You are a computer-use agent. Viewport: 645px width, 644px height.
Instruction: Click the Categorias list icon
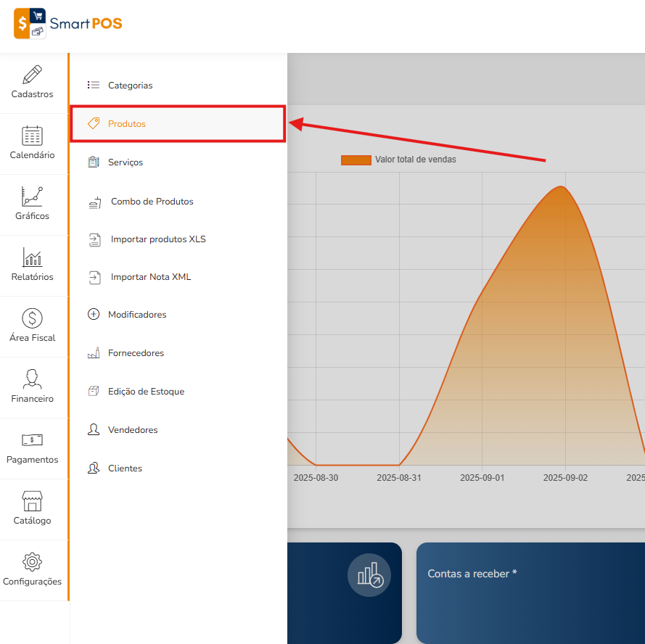pyautogui.click(x=94, y=85)
